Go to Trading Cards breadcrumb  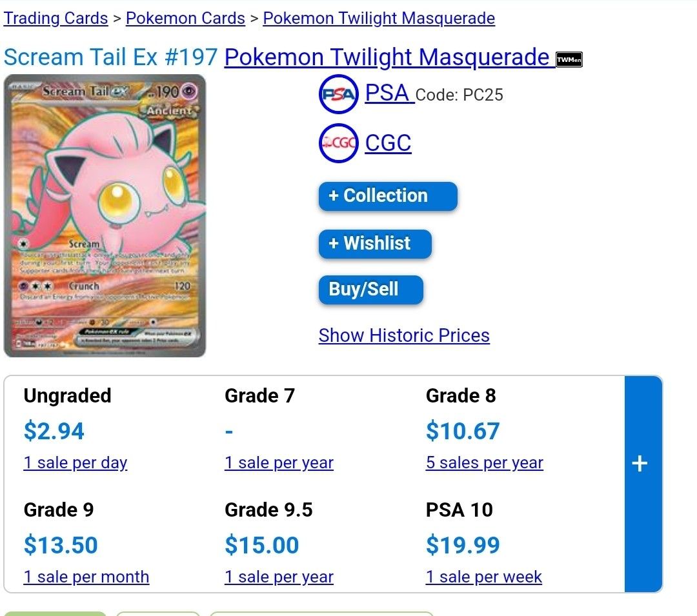(x=56, y=18)
